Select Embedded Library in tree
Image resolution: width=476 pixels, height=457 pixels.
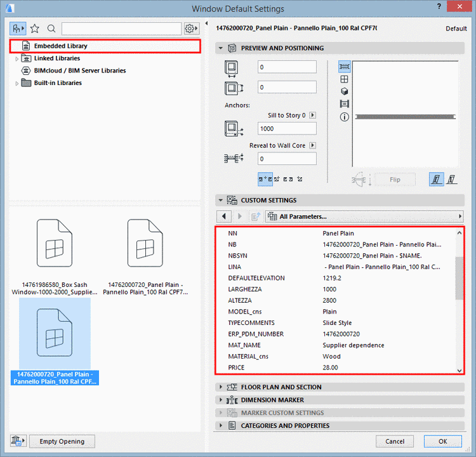[x=105, y=46]
